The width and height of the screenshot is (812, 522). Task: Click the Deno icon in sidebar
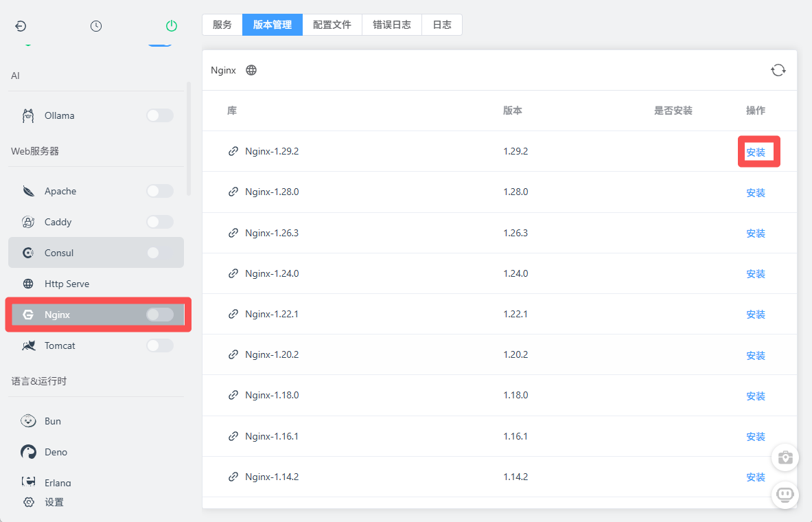[x=28, y=452]
